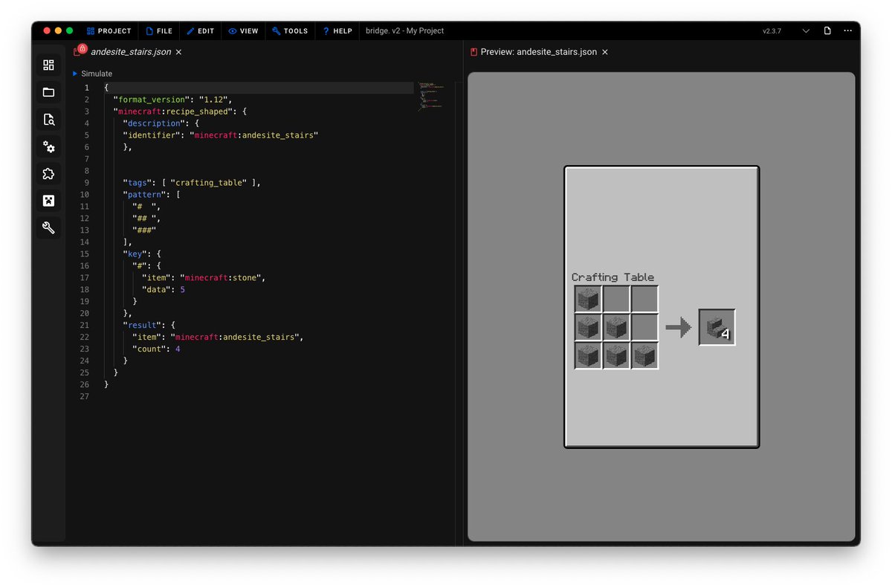Click the "minecraft:stone" value on line 17
This screenshot has height=588, width=892.
[x=221, y=278]
